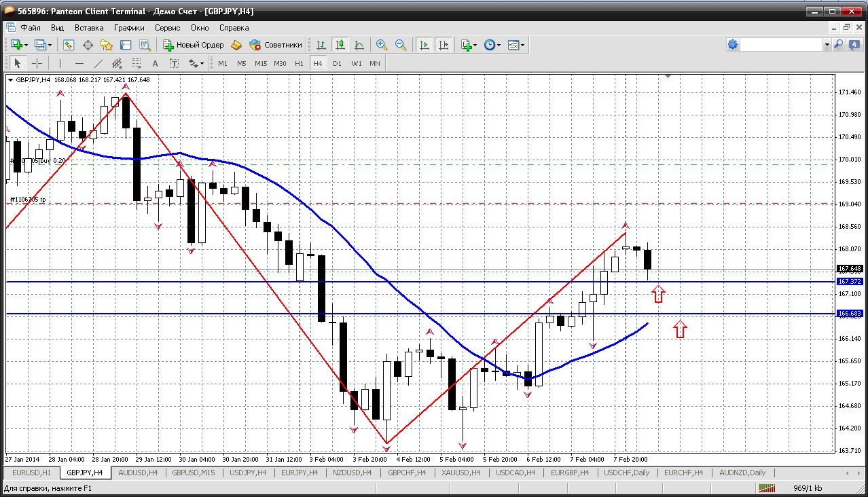Click the Новый Ордер button
The height and width of the screenshot is (497, 868).
(x=194, y=45)
